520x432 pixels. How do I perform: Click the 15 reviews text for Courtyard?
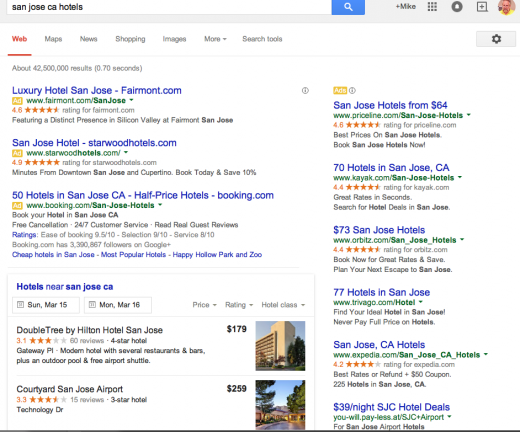point(87,400)
